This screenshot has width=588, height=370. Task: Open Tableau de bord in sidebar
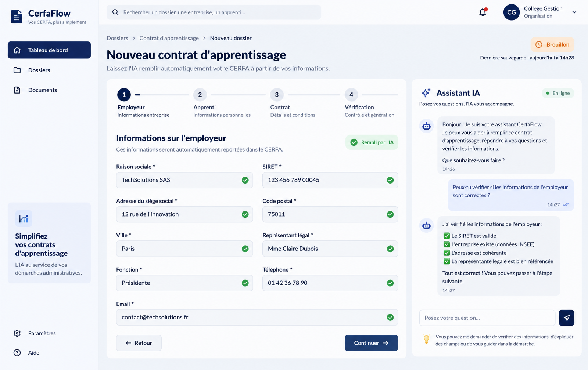[49, 50]
